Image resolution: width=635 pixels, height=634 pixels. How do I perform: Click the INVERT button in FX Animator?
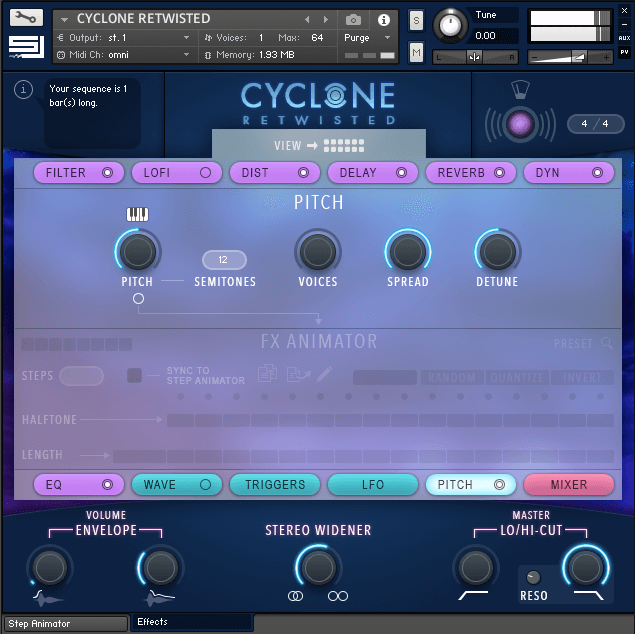click(x=582, y=377)
